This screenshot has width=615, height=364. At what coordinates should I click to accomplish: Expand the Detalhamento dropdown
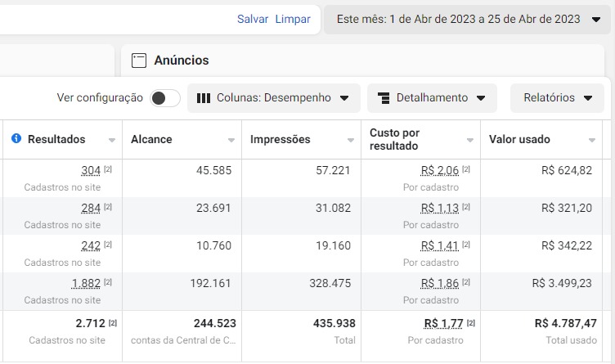click(432, 98)
